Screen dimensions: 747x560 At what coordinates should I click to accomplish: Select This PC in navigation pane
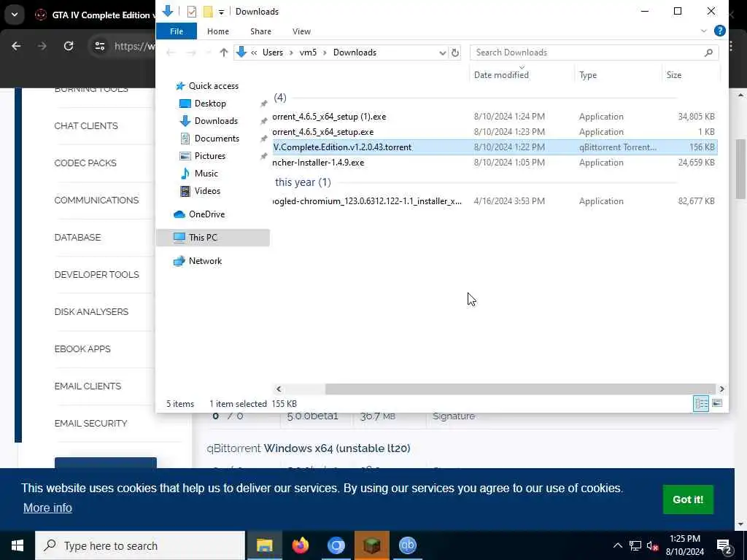(x=212, y=238)
